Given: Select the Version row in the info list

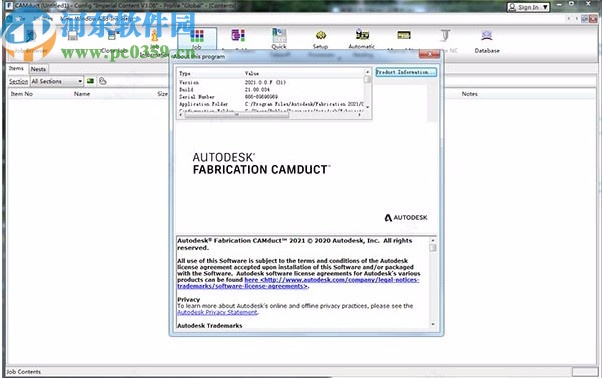Looking at the screenshot, I should pos(271,82).
